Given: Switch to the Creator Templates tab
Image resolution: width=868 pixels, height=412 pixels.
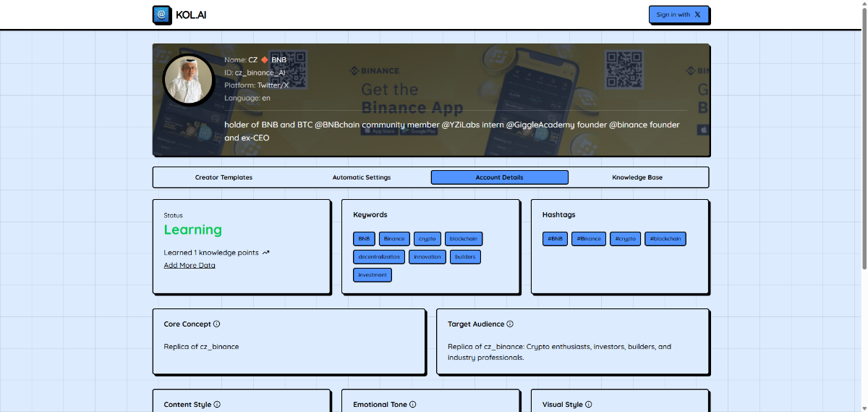Looking at the screenshot, I should tap(224, 177).
